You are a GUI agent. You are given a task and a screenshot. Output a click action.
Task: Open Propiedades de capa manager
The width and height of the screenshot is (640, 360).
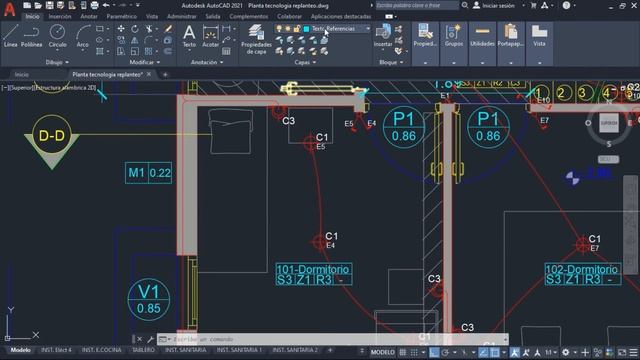click(256, 39)
